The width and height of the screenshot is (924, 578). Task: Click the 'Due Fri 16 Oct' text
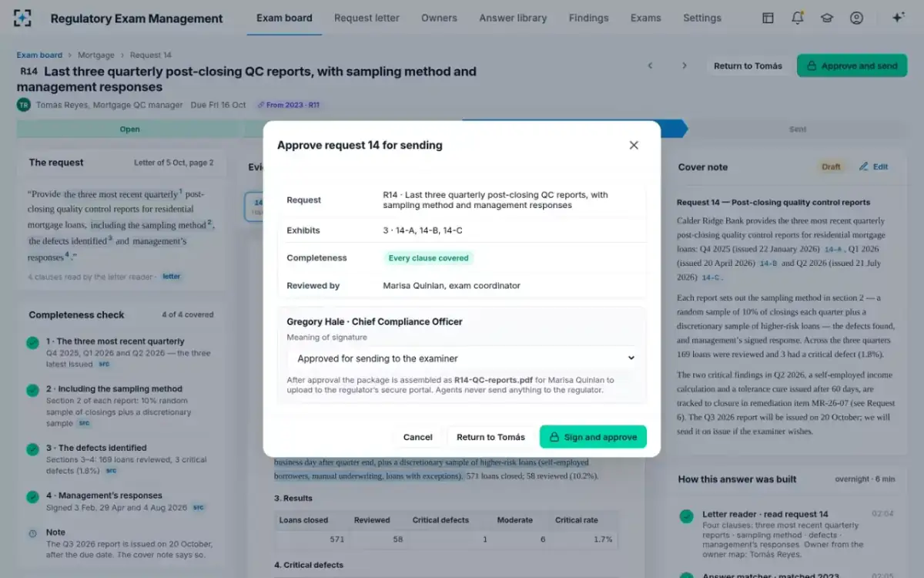coord(218,105)
